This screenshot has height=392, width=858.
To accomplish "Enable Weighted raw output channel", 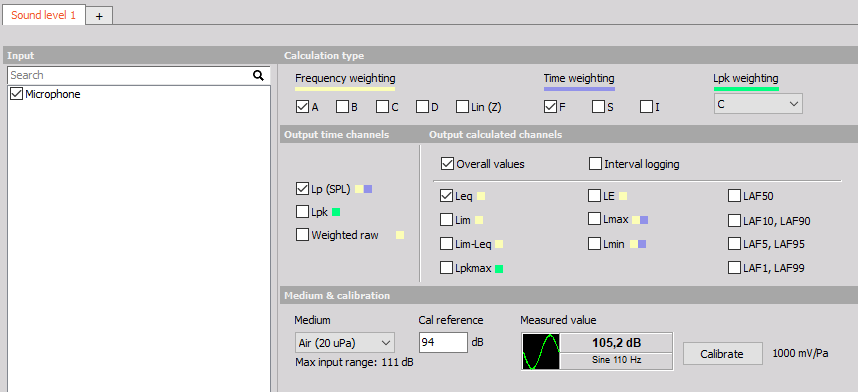I will pos(302,235).
